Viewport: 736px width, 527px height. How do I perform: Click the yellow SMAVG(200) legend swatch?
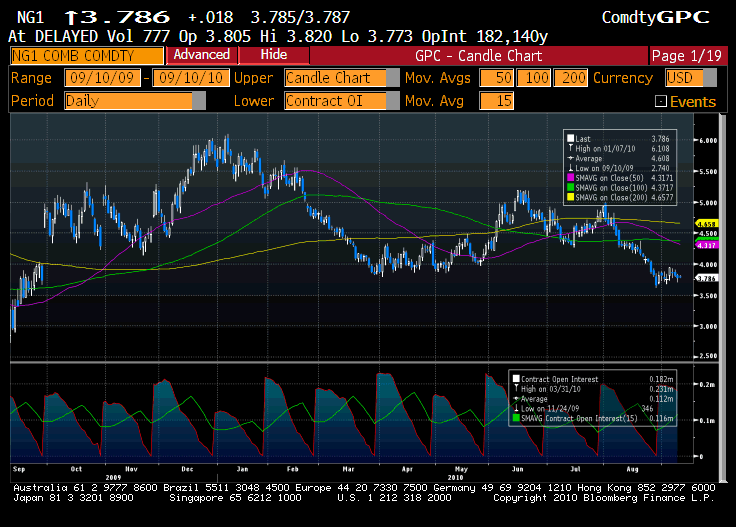click(x=570, y=197)
